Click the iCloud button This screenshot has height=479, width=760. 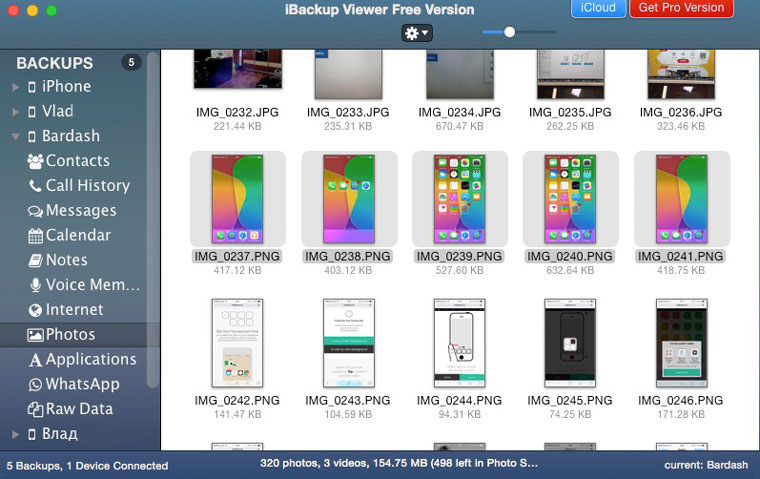pos(598,8)
